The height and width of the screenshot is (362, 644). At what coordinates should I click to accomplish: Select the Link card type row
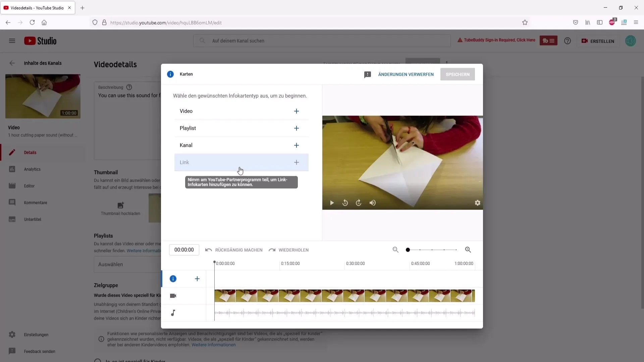(241, 163)
